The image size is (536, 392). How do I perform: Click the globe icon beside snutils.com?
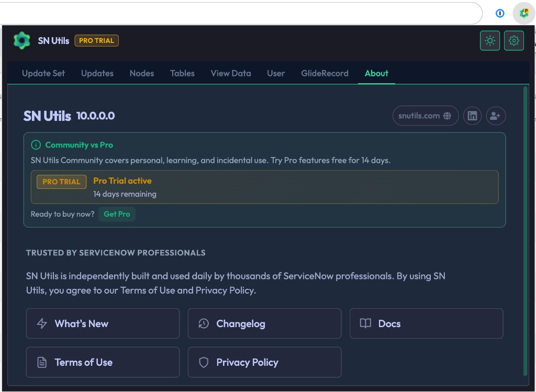click(449, 115)
